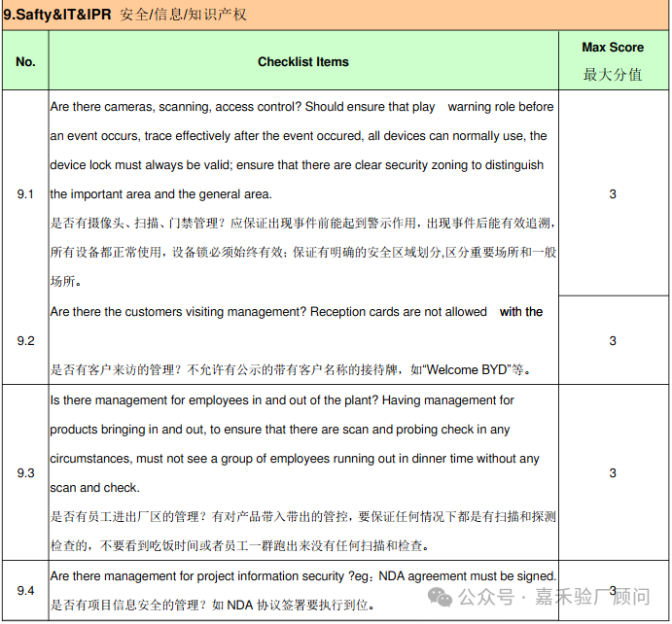Click the max score 3 for row 9.2

613,341
